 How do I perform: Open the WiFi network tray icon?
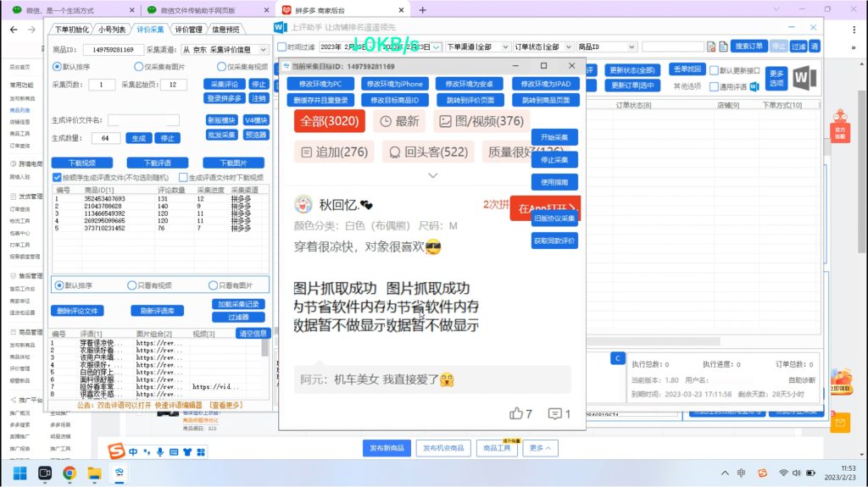coord(783,473)
